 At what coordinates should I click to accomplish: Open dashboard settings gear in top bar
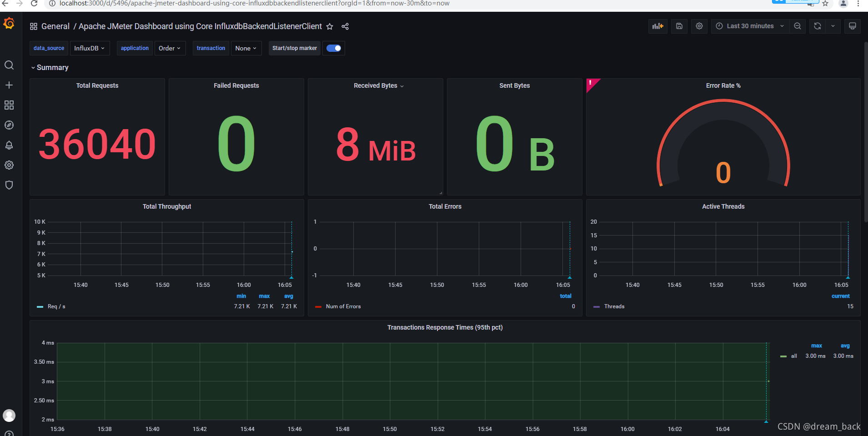(699, 26)
